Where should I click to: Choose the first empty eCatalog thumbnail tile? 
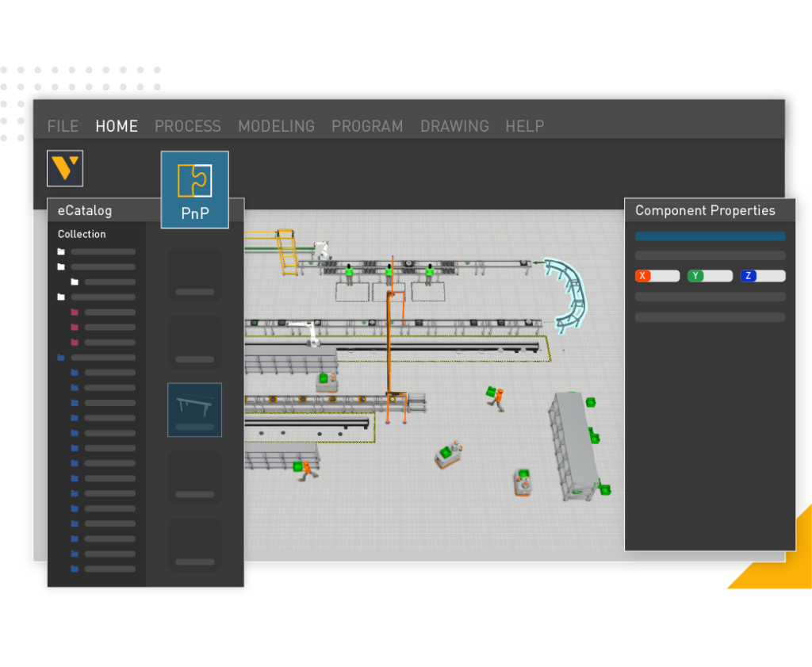pyautogui.click(x=194, y=275)
